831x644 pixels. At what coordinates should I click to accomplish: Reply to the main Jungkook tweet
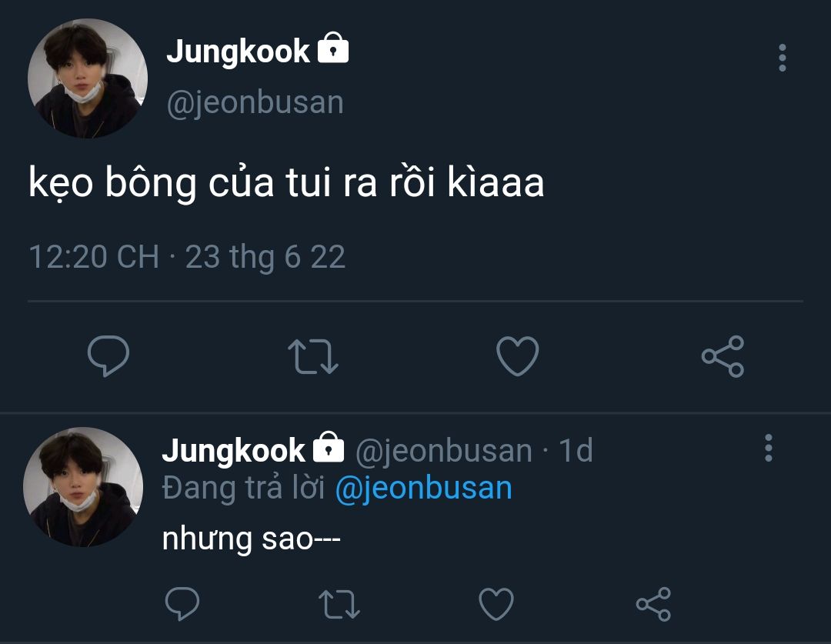[x=108, y=356]
